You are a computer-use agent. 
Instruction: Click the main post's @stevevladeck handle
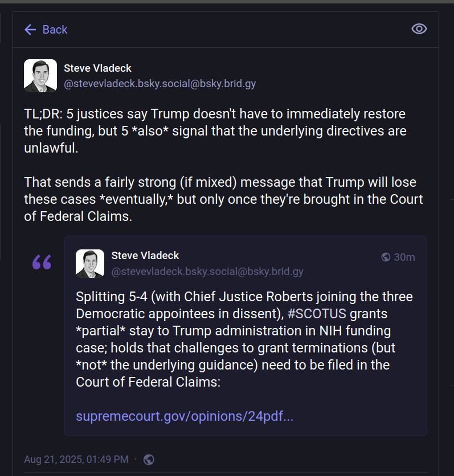point(159,84)
